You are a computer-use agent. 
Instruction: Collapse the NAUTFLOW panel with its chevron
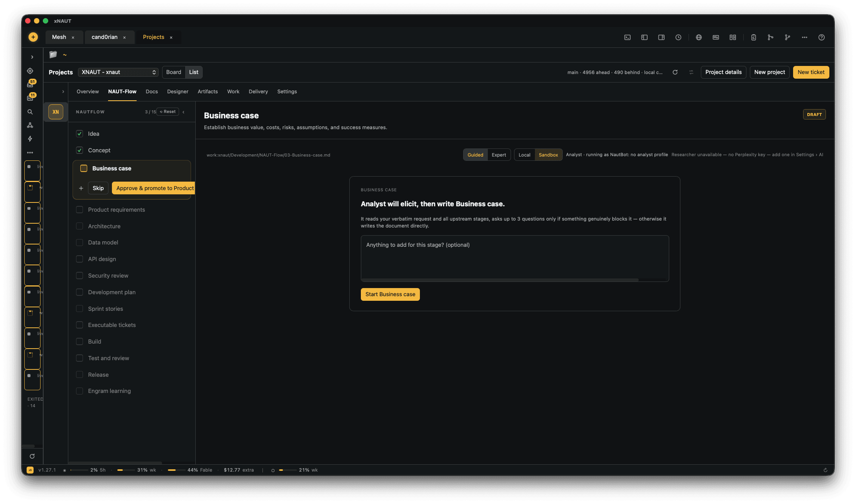(x=184, y=112)
